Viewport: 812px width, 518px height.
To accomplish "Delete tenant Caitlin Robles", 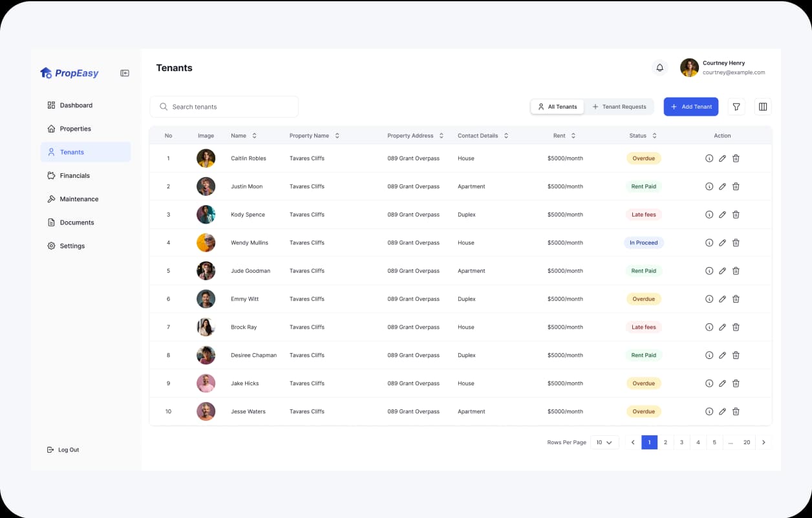I will 736,158.
